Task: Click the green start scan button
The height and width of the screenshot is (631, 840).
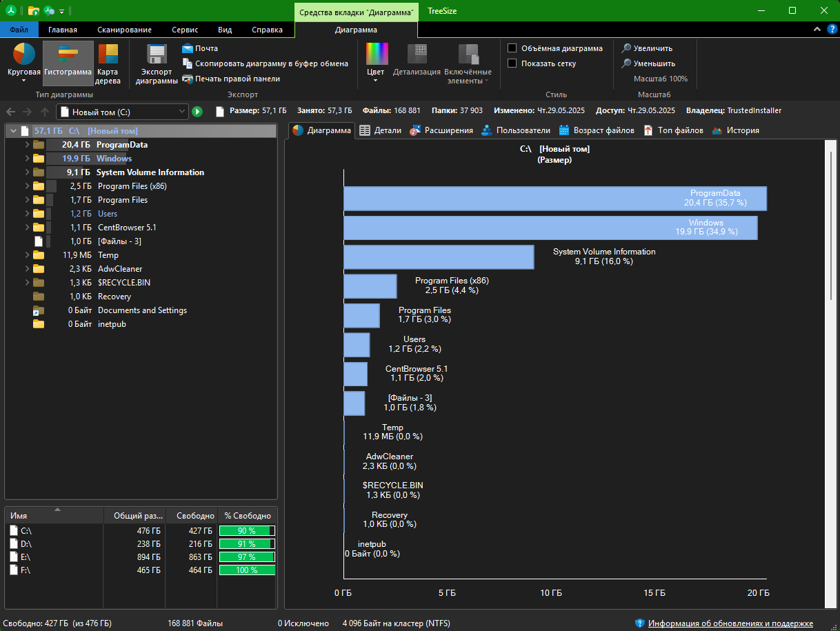Action: pos(197,112)
